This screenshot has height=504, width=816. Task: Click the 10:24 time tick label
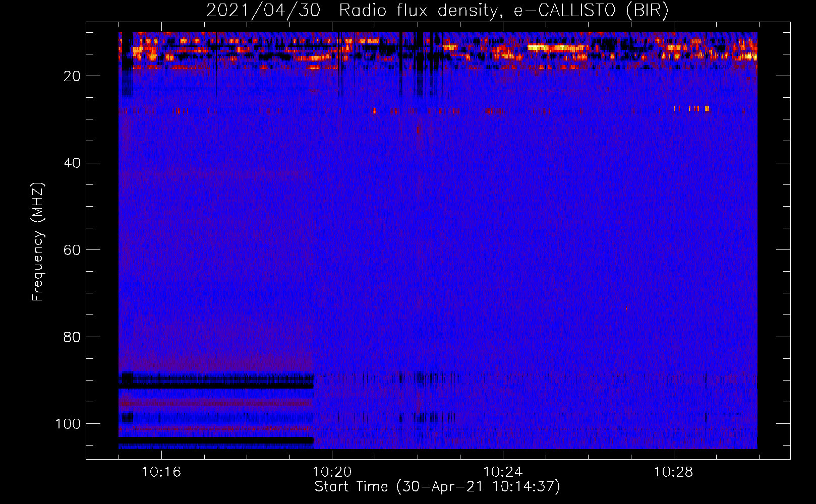(x=503, y=472)
